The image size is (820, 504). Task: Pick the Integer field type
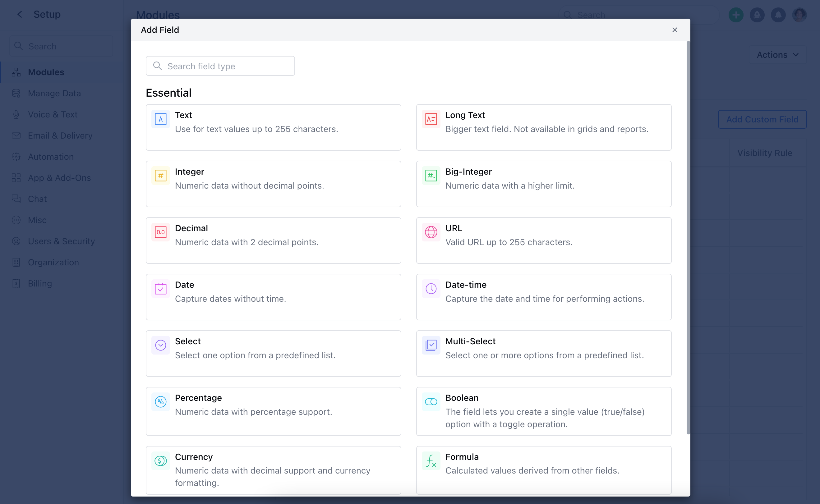[x=273, y=184]
